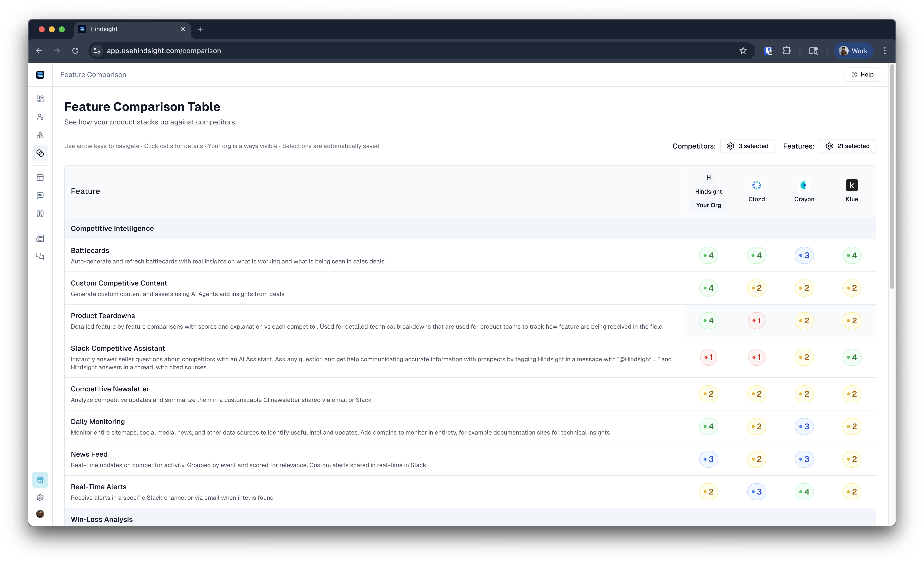This screenshot has height=563, width=924.
Task: Open Clozd's News Feed score
Action: click(x=756, y=459)
